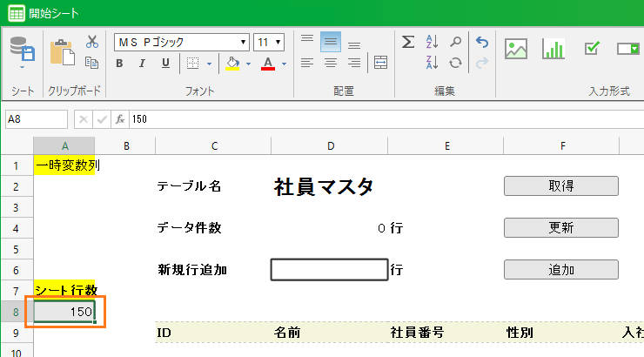Apply the yellow fill color bucket
644x357 pixels.
pyautogui.click(x=232, y=64)
